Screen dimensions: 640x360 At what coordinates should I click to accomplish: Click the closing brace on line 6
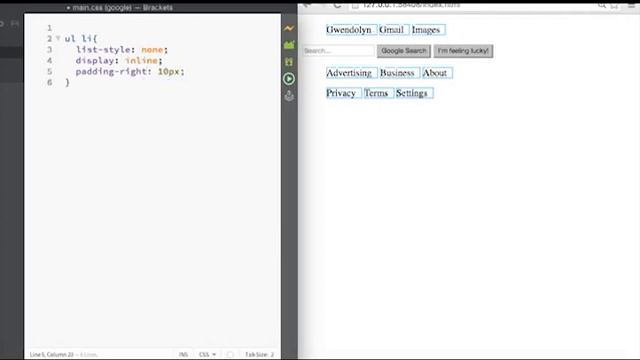tap(67, 82)
